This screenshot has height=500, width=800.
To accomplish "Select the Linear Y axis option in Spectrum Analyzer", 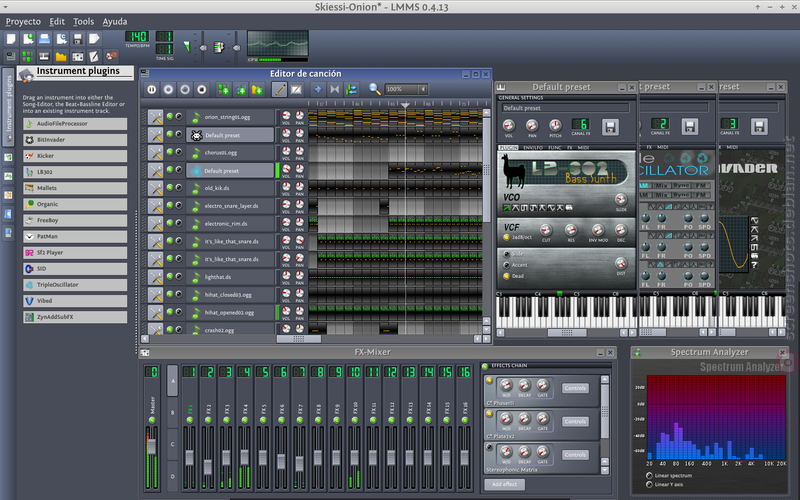I will pos(649,485).
